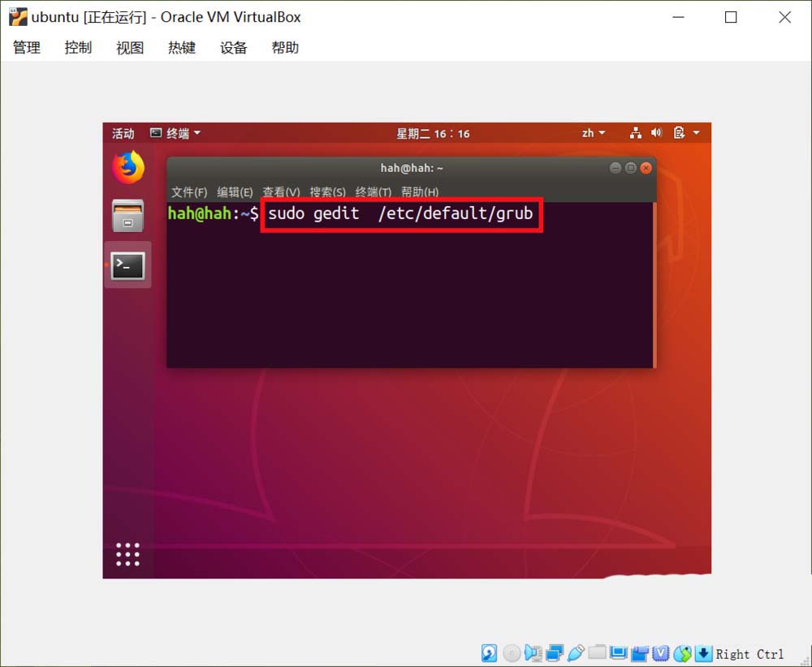Click the USB devices status icon
This screenshot has height=667, width=812.
click(x=576, y=653)
